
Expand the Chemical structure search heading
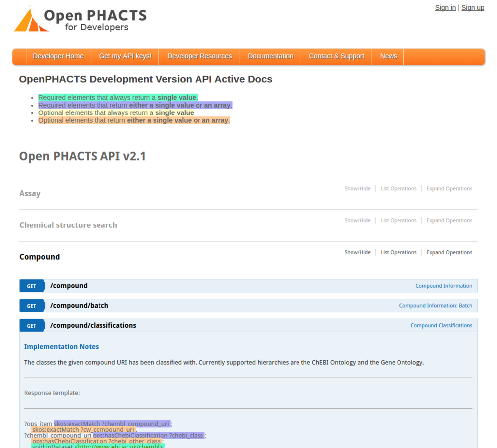pyautogui.click(x=69, y=225)
